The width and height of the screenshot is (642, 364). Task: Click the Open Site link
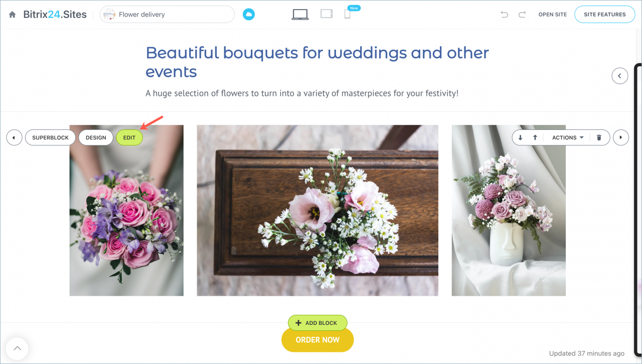click(553, 15)
